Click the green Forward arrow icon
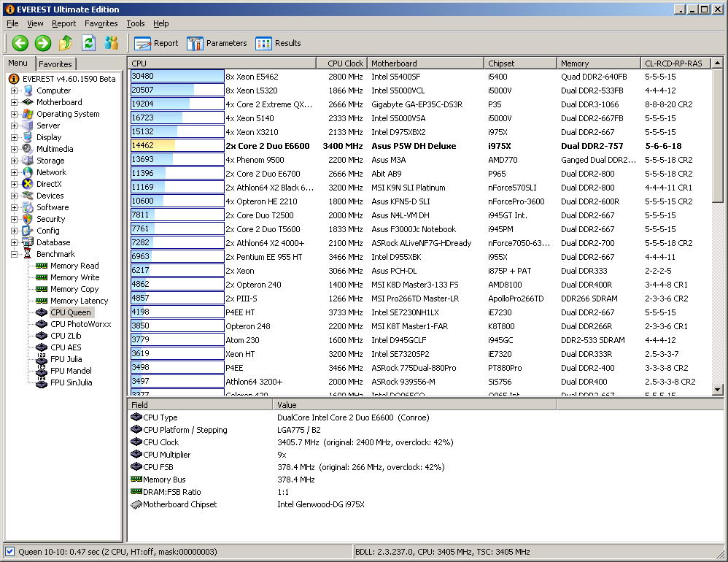The height and width of the screenshot is (562, 728). [43, 43]
